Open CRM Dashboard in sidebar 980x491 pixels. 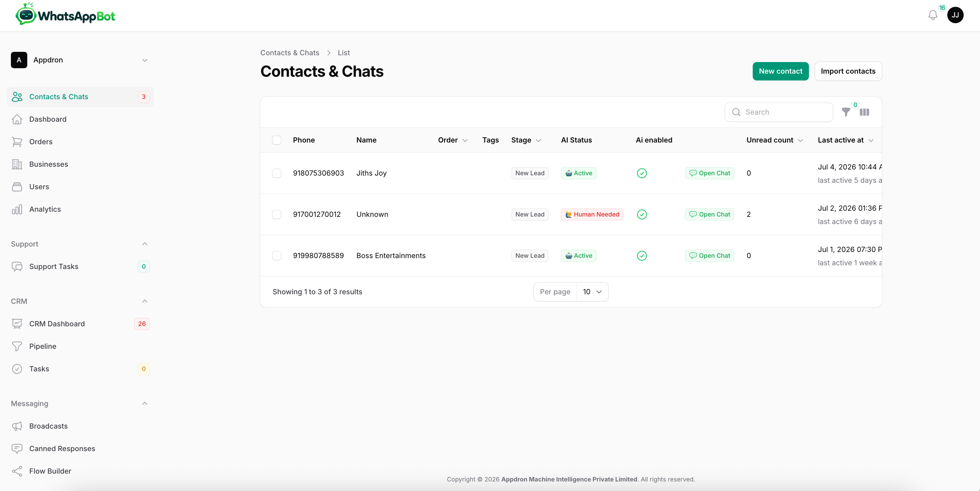(80, 324)
